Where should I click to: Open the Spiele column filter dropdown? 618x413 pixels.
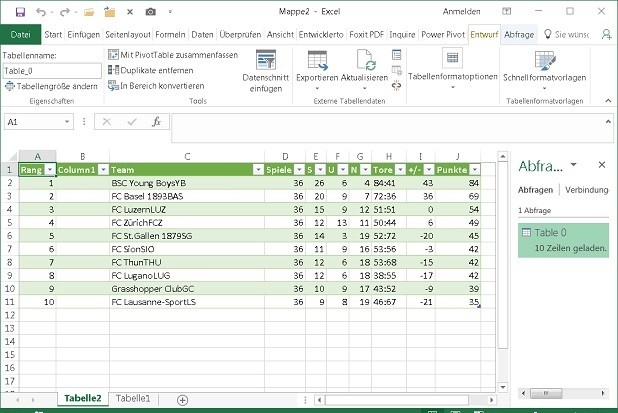point(299,170)
